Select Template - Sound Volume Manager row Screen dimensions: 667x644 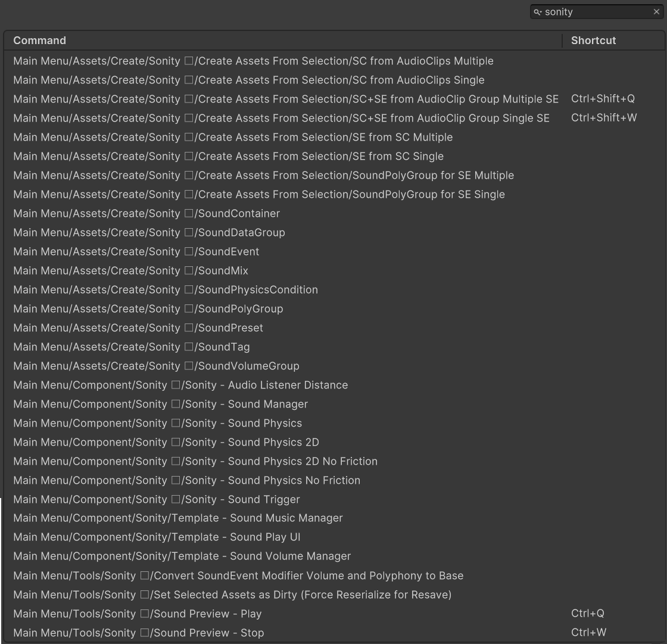(x=333, y=556)
